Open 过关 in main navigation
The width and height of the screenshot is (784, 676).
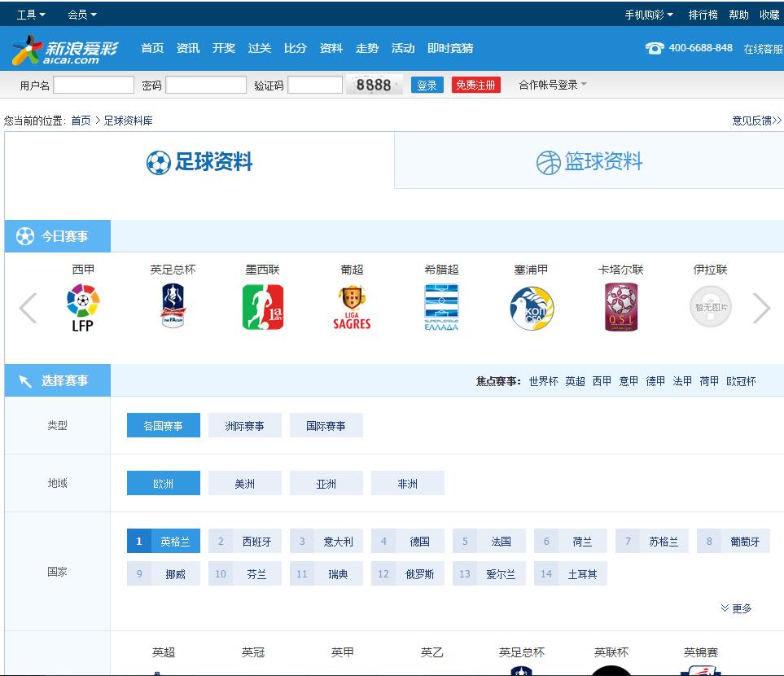(x=260, y=48)
